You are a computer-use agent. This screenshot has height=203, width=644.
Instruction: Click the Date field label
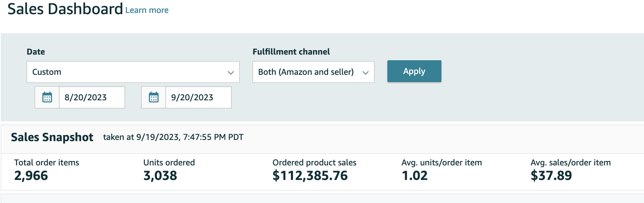point(36,52)
